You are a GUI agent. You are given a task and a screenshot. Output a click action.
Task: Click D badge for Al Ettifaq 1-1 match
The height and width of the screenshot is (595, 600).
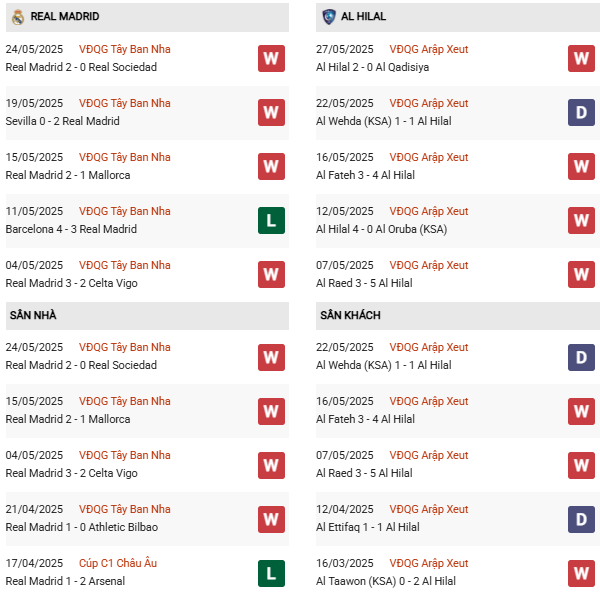[x=581, y=519]
